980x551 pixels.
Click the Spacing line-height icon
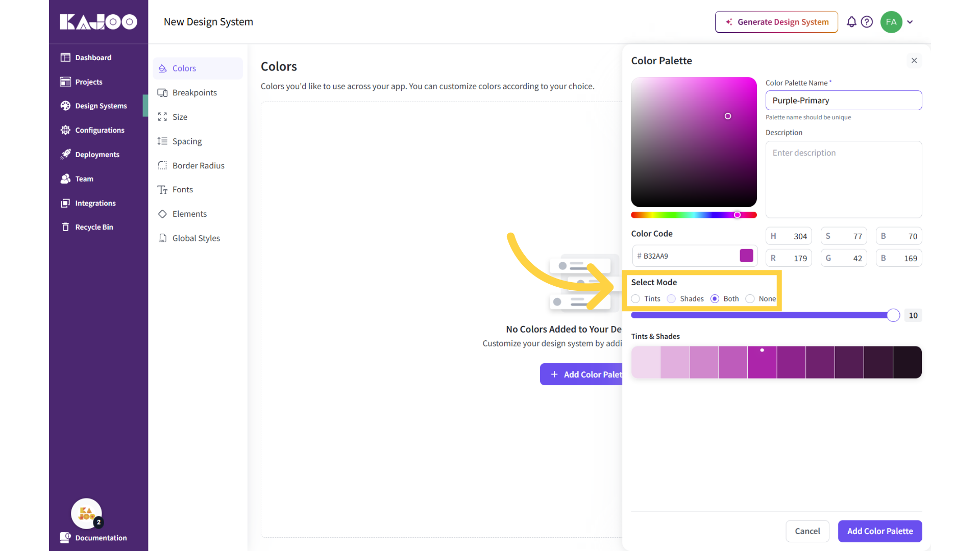[162, 141]
